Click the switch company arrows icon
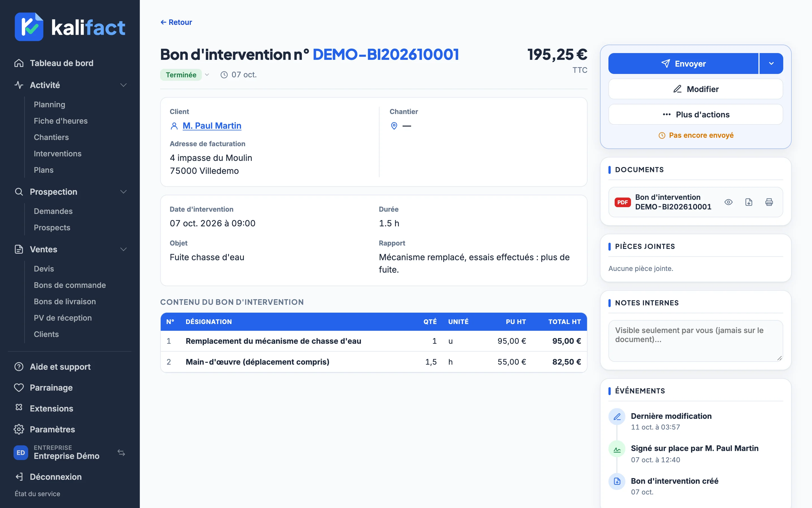Screen dimensions: 812x508 122,453
